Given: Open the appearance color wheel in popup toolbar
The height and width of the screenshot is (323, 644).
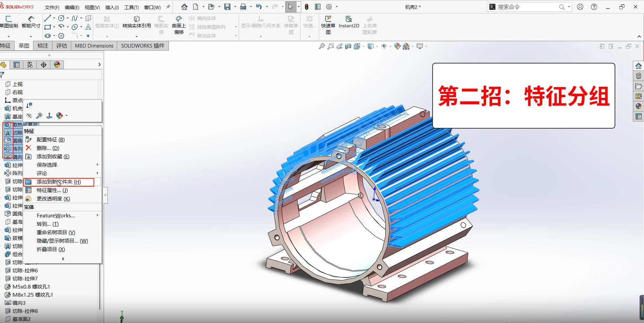Looking at the screenshot, I should point(59,116).
